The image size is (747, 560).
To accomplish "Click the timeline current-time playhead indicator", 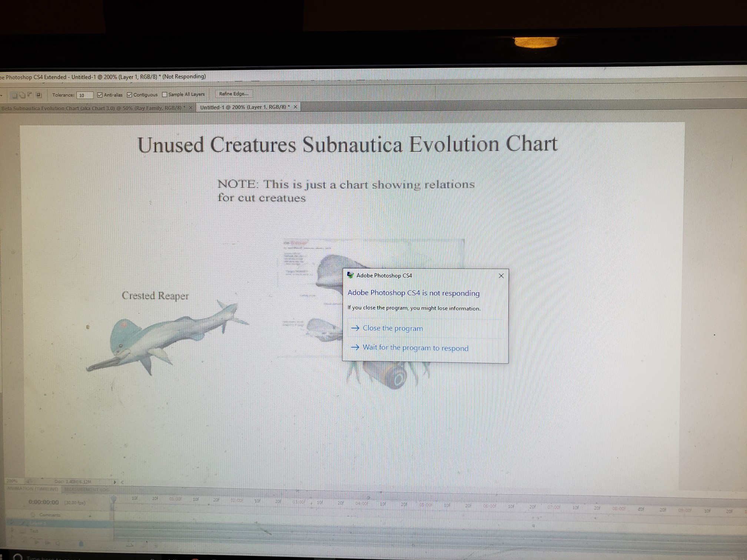I will [114, 499].
